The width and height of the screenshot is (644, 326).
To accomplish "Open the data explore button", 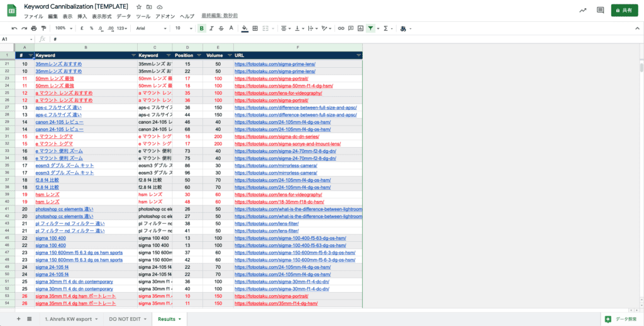I will (x=622, y=318).
